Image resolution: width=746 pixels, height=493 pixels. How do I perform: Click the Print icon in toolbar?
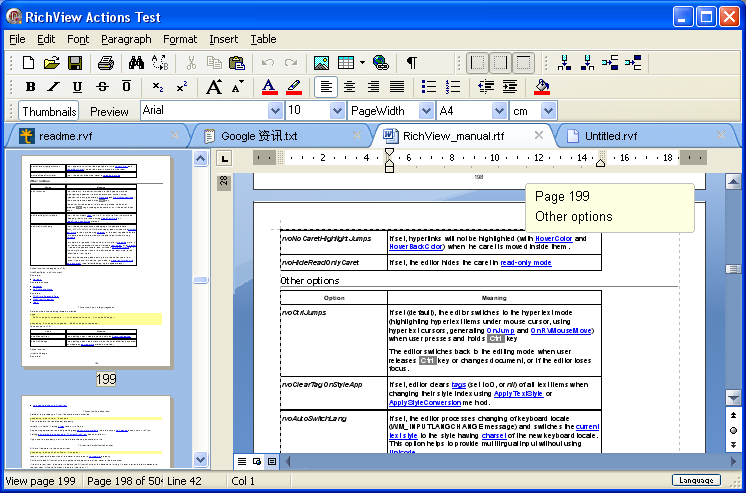(x=105, y=63)
